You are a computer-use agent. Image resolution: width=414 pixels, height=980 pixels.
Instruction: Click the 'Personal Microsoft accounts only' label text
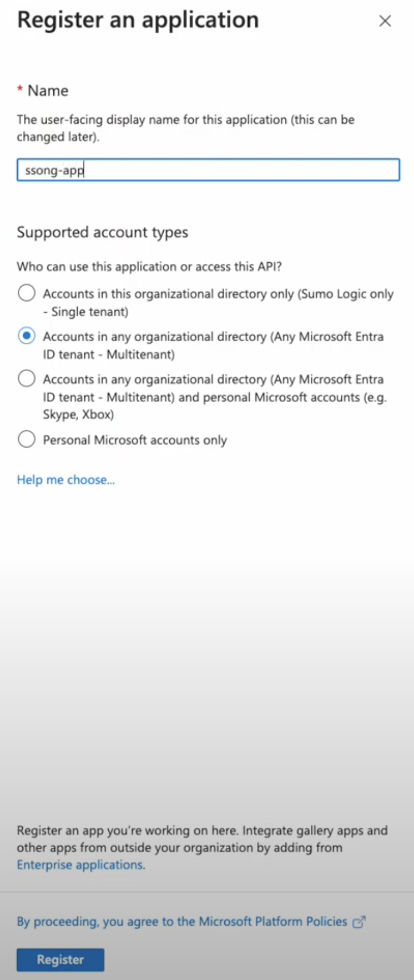tap(135, 440)
